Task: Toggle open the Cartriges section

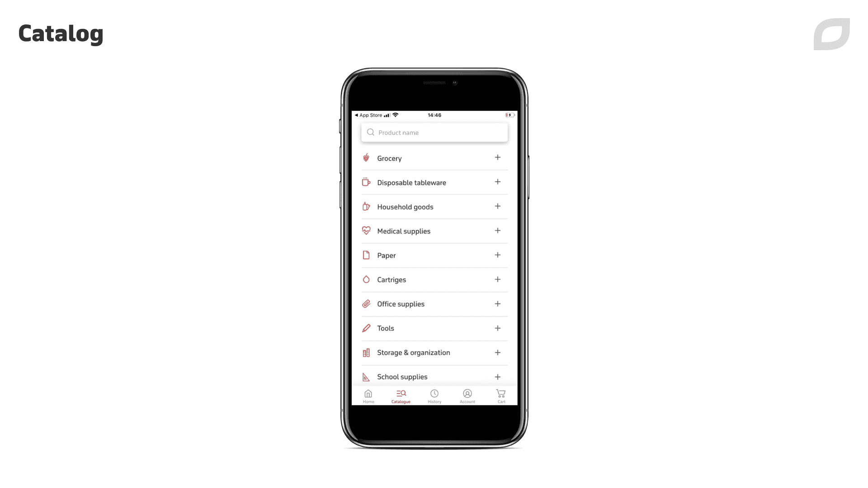Action: click(x=497, y=279)
